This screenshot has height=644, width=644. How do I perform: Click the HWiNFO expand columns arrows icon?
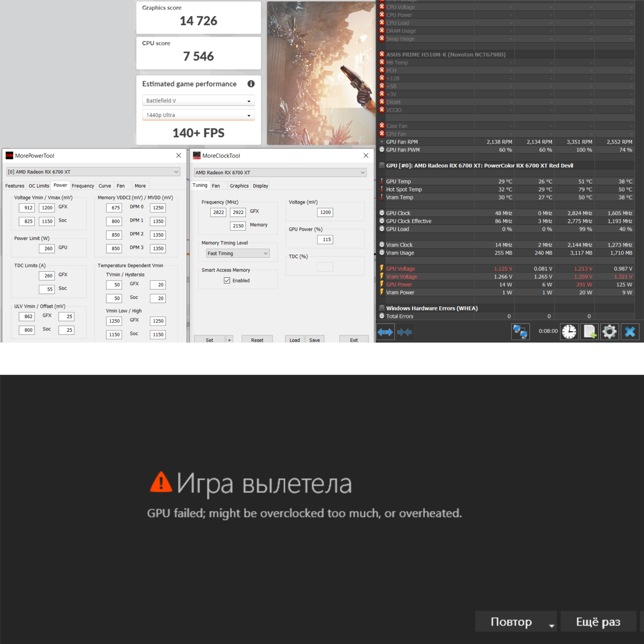(385, 332)
